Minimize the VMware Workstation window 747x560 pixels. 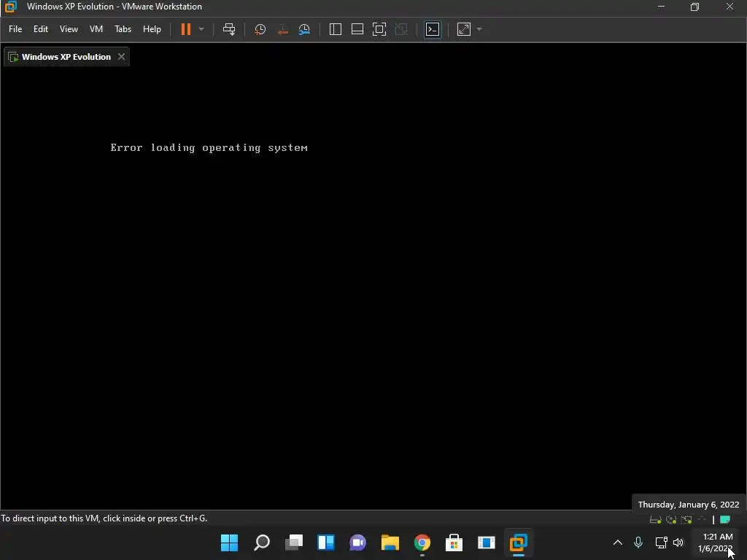click(661, 7)
